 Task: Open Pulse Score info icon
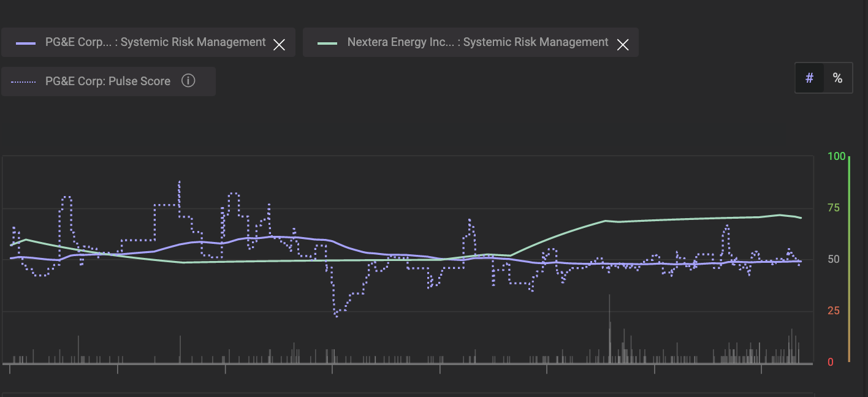click(x=188, y=81)
